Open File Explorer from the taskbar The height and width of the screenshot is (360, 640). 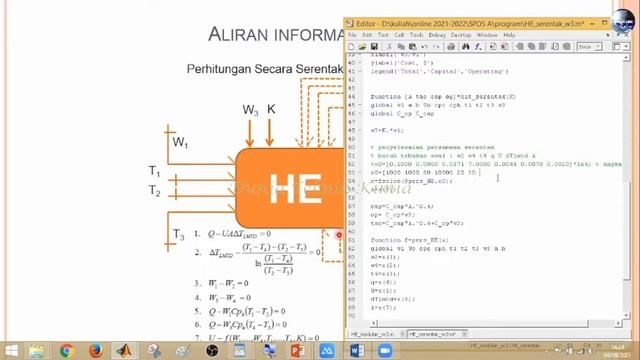(x=37, y=351)
